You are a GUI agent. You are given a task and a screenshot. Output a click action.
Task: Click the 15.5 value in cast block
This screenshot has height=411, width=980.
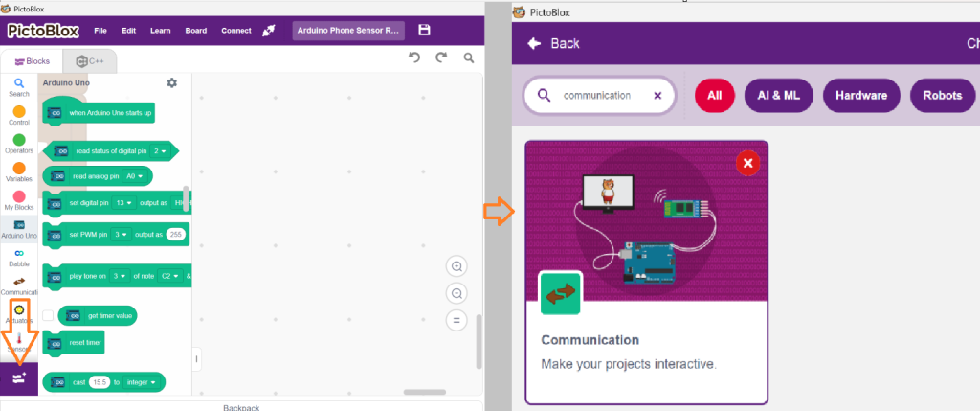click(x=99, y=382)
